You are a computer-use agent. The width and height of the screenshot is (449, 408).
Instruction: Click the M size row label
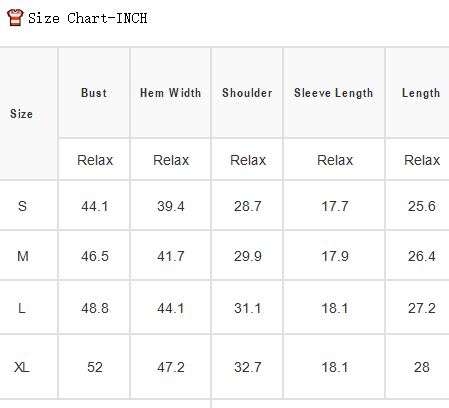[23, 256]
